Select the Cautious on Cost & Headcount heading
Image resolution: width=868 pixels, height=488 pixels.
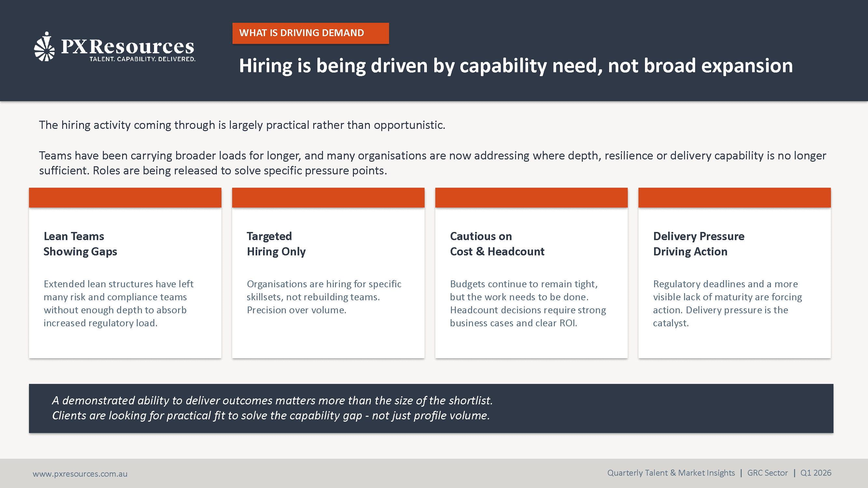[497, 244]
